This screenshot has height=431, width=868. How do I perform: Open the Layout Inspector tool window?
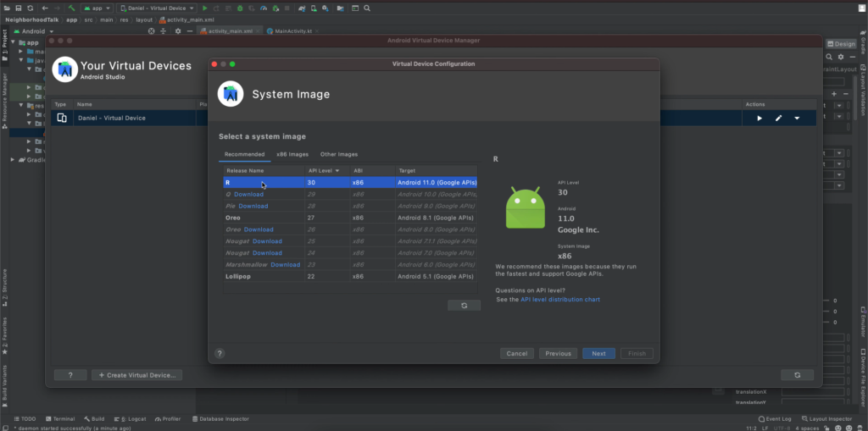point(827,419)
